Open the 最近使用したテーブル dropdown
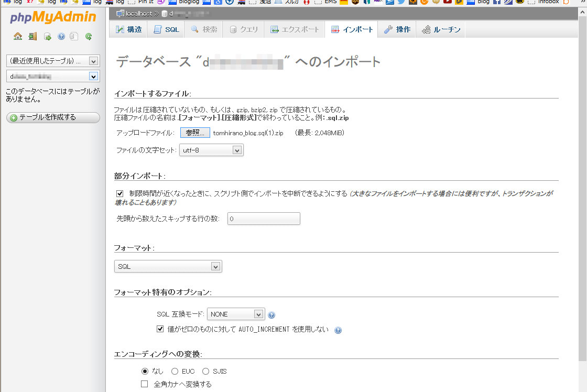Image resolution: width=587 pixels, height=392 pixels. pos(52,61)
